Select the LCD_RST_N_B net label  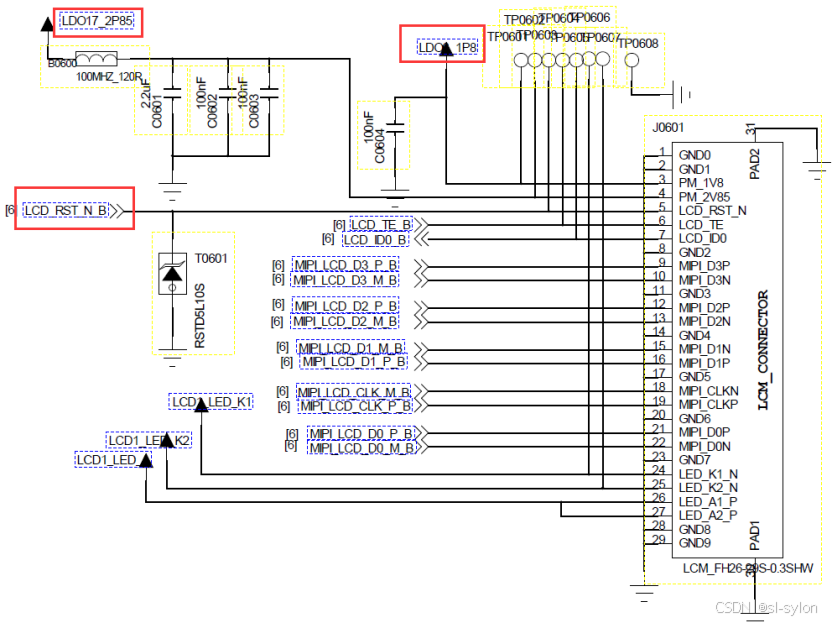pyautogui.click(x=66, y=210)
